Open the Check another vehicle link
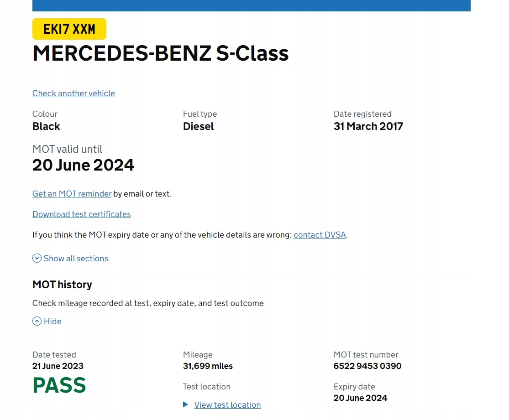509x420 pixels. point(73,93)
